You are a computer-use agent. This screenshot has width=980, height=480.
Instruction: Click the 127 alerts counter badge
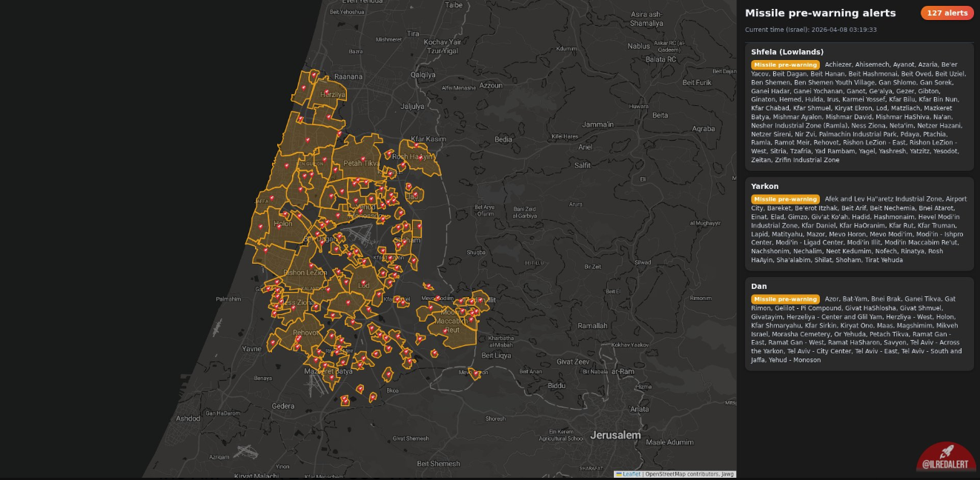947,13
